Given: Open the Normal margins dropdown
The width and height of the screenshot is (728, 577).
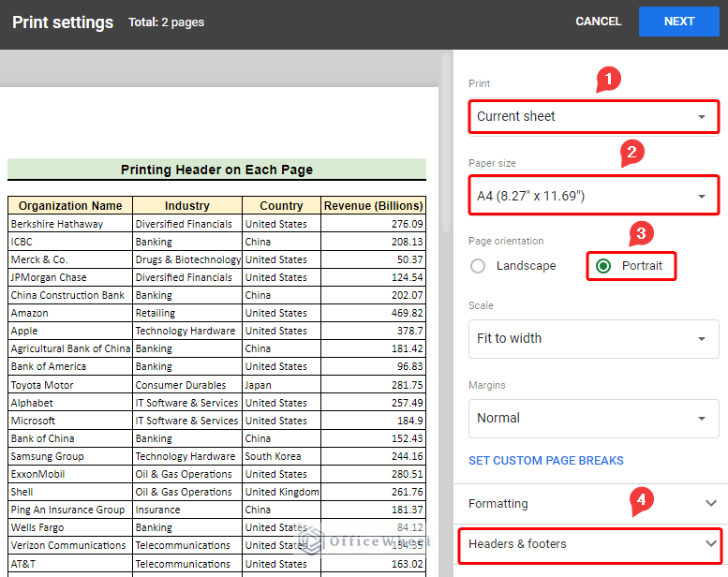Looking at the screenshot, I should (594, 418).
